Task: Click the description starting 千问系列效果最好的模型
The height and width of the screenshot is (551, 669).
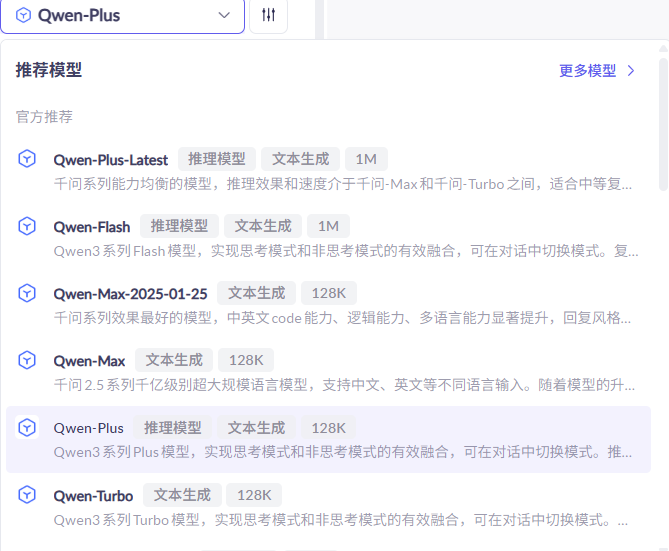Action: [x=342, y=318]
